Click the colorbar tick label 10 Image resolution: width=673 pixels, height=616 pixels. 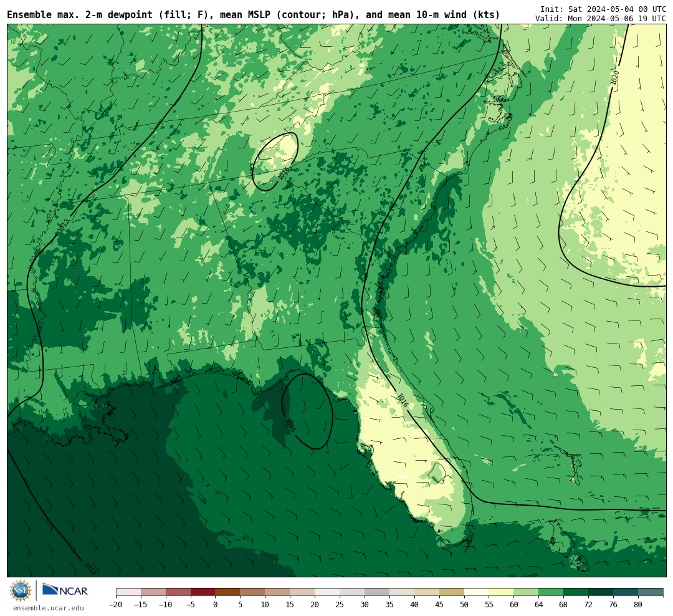[x=265, y=605]
